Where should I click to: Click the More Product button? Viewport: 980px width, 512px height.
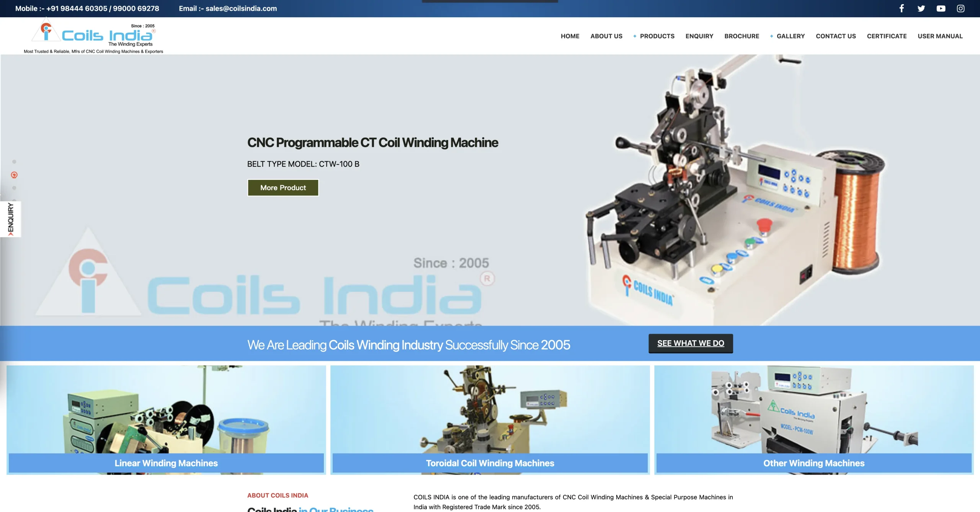click(283, 188)
